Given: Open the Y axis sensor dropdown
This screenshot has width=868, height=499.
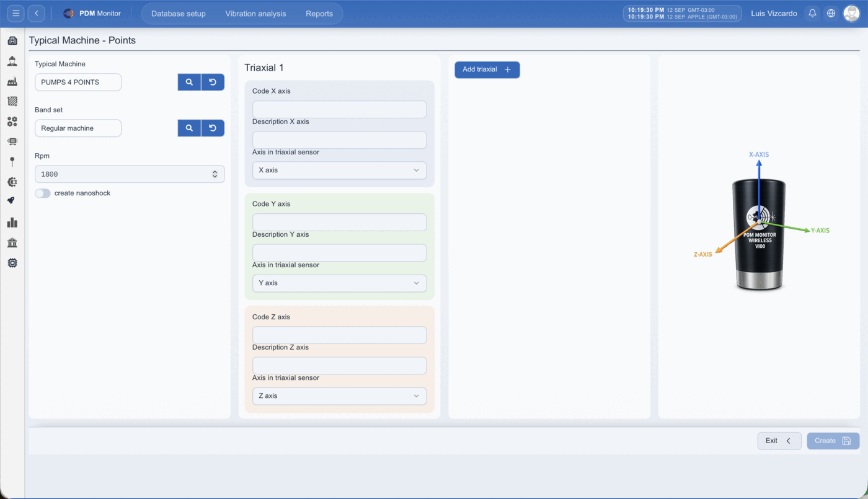Looking at the screenshot, I should point(339,283).
